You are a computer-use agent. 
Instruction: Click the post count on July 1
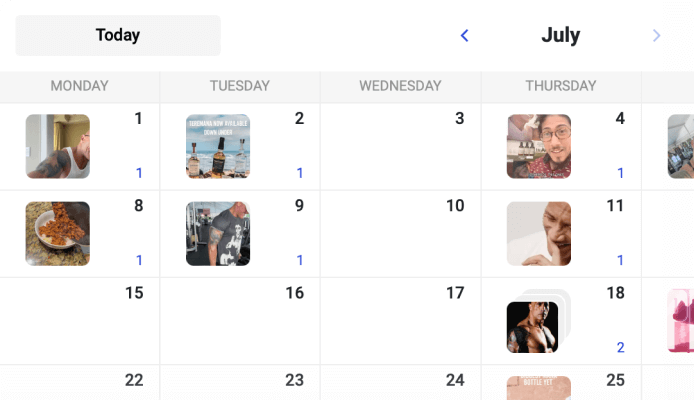pos(139,173)
